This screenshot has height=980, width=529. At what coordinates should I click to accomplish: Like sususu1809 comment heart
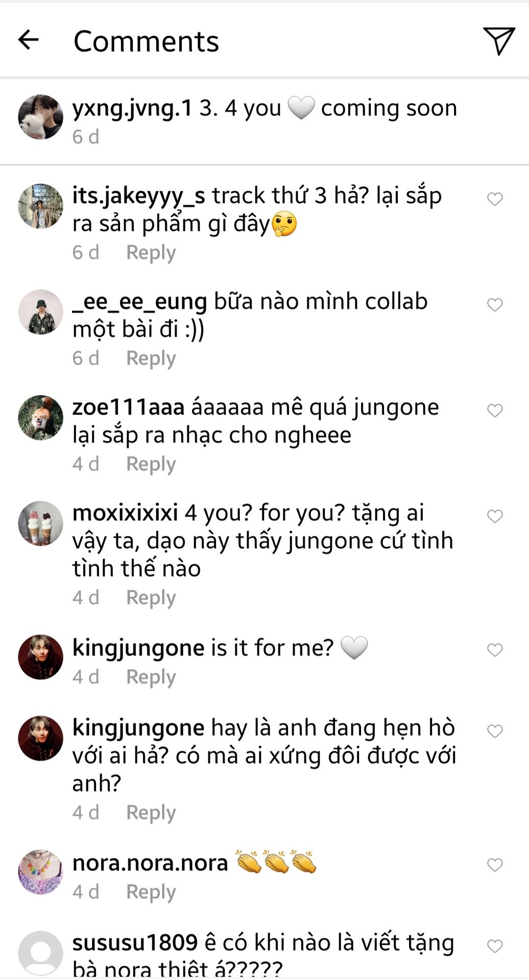coord(495,946)
